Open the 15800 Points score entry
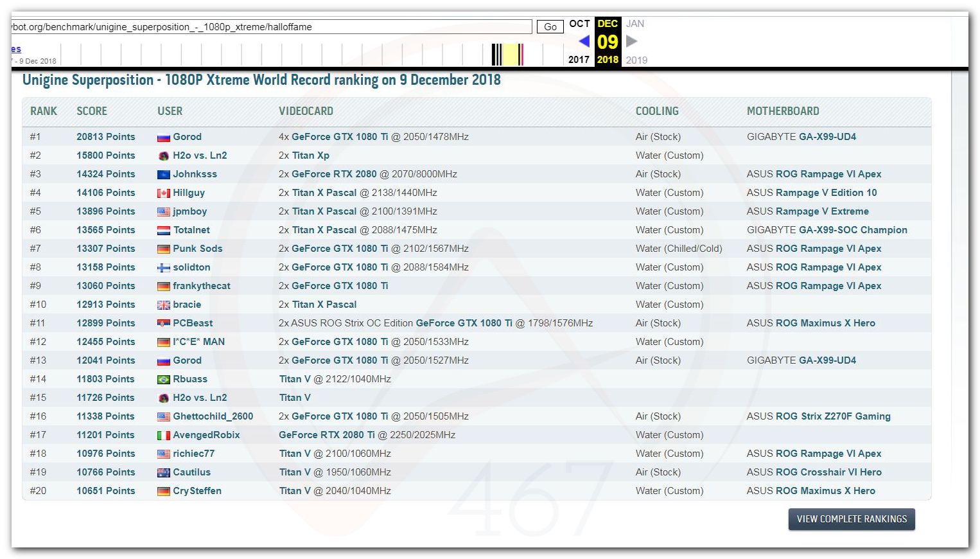980x559 pixels. coord(106,155)
